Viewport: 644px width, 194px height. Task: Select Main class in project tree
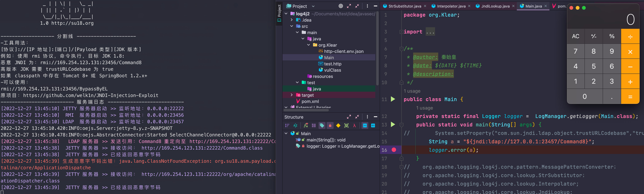326,57
